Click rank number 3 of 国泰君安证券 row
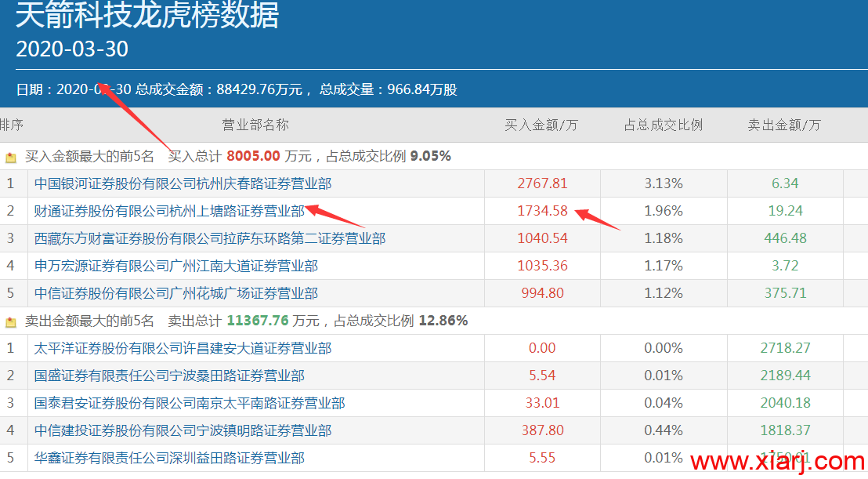 (x=10, y=403)
